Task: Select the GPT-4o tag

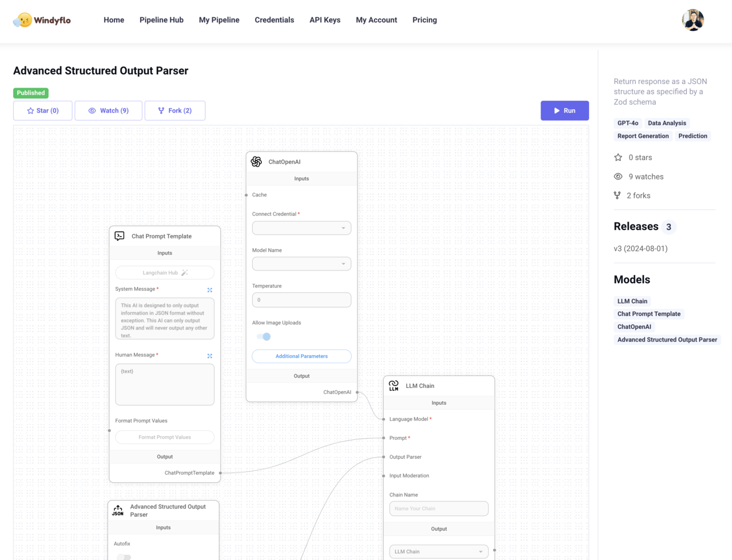Action: pyautogui.click(x=627, y=123)
